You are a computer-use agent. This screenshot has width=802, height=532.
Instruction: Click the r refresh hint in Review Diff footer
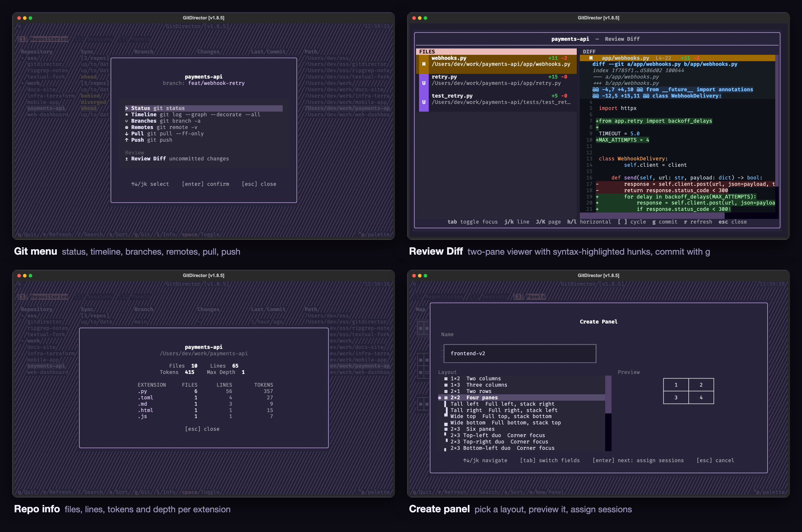point(698,222)
